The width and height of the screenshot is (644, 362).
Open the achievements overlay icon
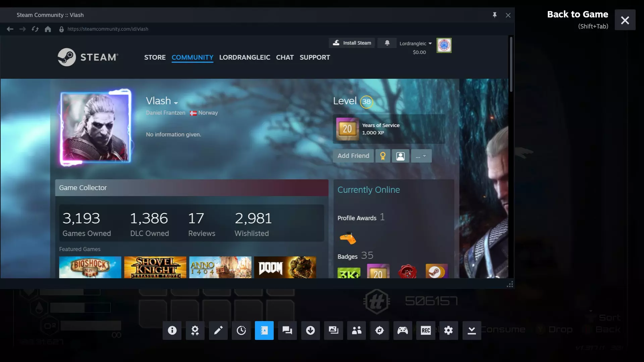(x=195, y=330)
